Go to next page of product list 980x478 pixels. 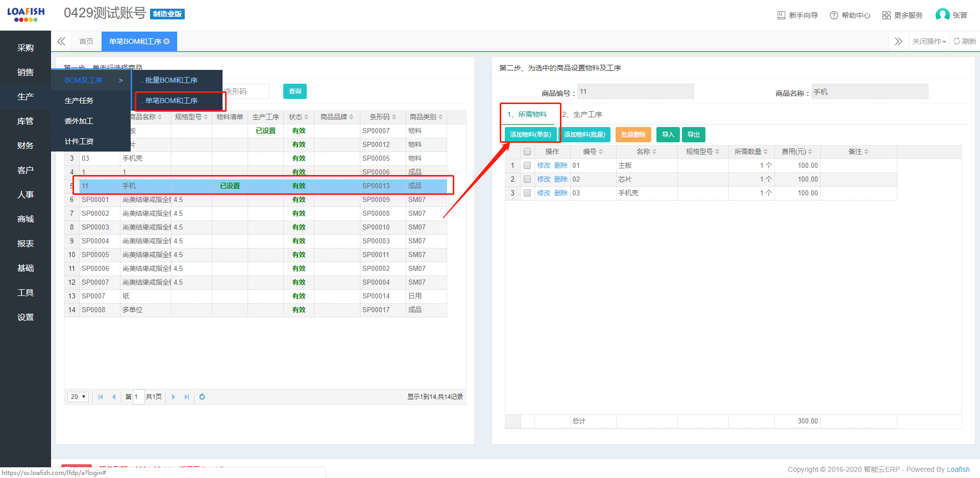pos(174,397)
